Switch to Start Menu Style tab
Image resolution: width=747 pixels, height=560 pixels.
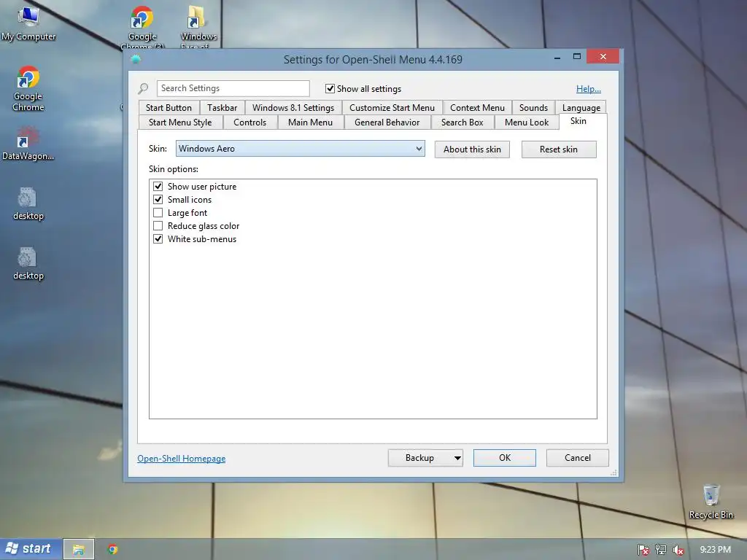coord(180,122)
